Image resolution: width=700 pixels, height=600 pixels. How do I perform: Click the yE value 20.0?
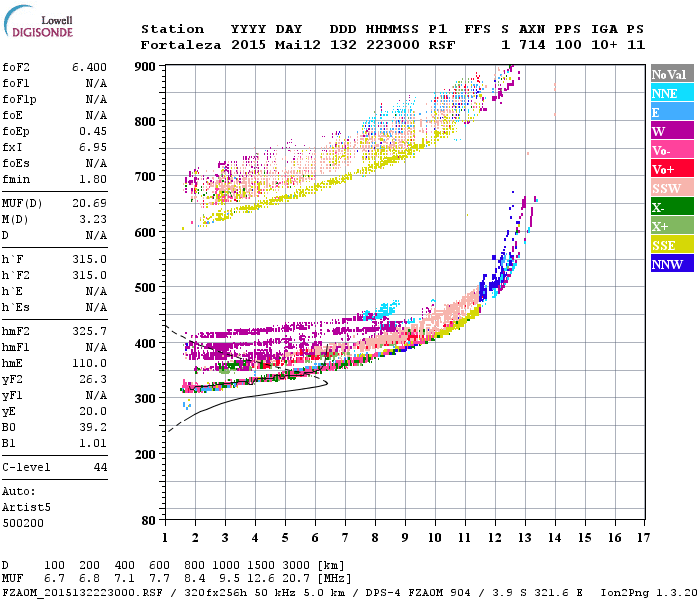93,412
